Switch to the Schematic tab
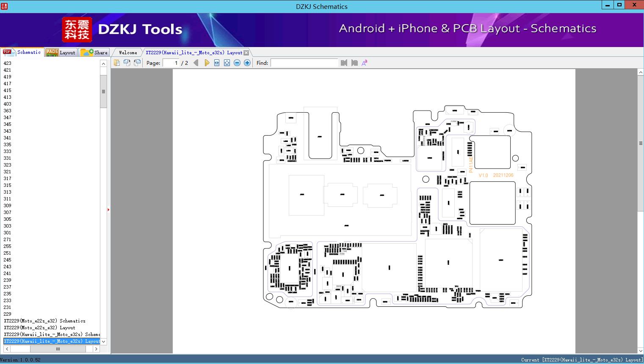Viewport: 644px width, 364px height. [x=22, y=52]
